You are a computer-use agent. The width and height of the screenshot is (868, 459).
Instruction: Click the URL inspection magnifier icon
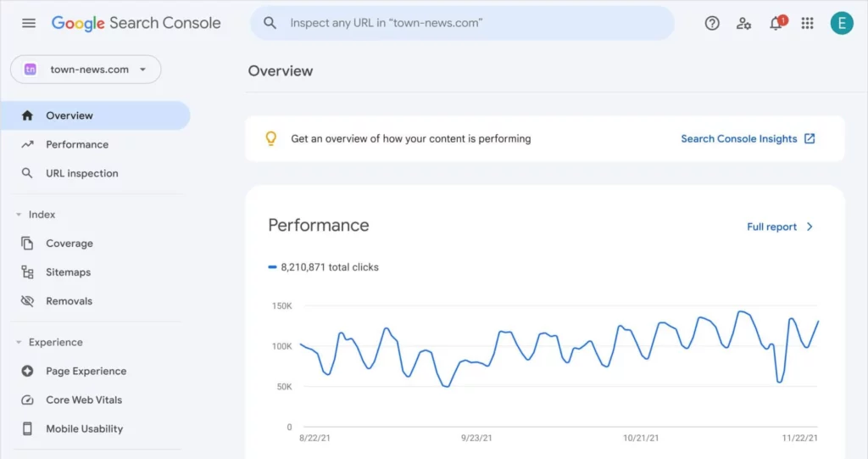tap(26, 173)
